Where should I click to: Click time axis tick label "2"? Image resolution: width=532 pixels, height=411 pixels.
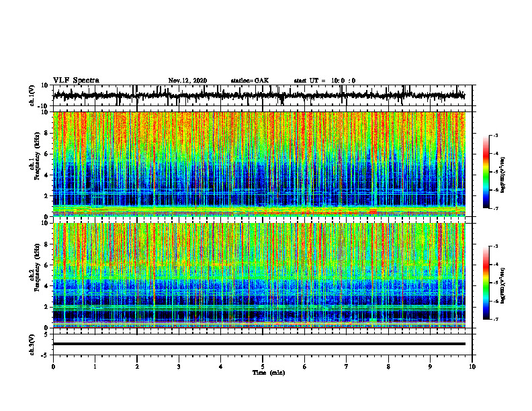[x=137, y=367]
